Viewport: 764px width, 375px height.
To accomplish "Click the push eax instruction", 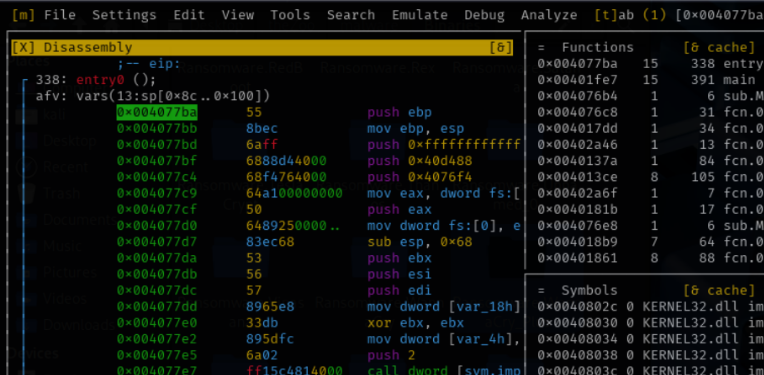I will 400,209.
